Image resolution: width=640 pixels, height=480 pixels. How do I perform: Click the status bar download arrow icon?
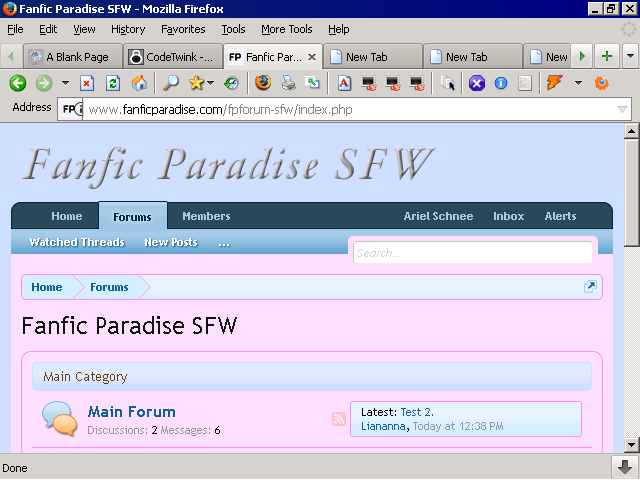coord(624,467)
